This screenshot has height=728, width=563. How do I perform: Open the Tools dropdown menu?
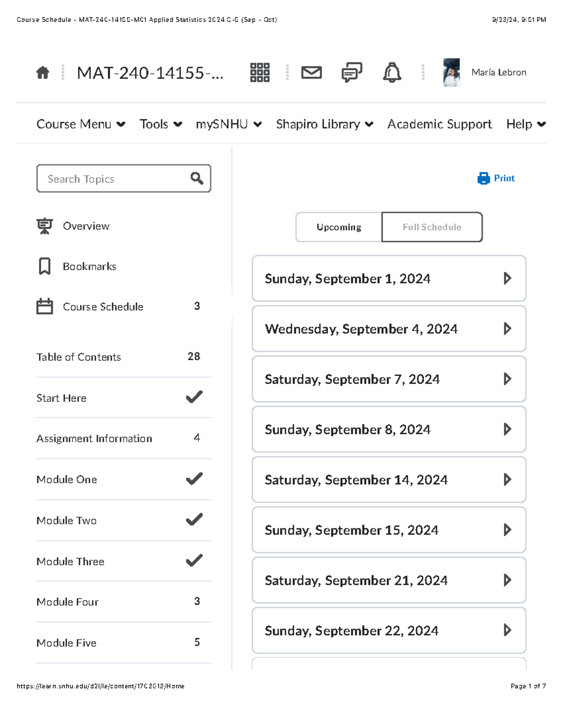pos(160,124)
